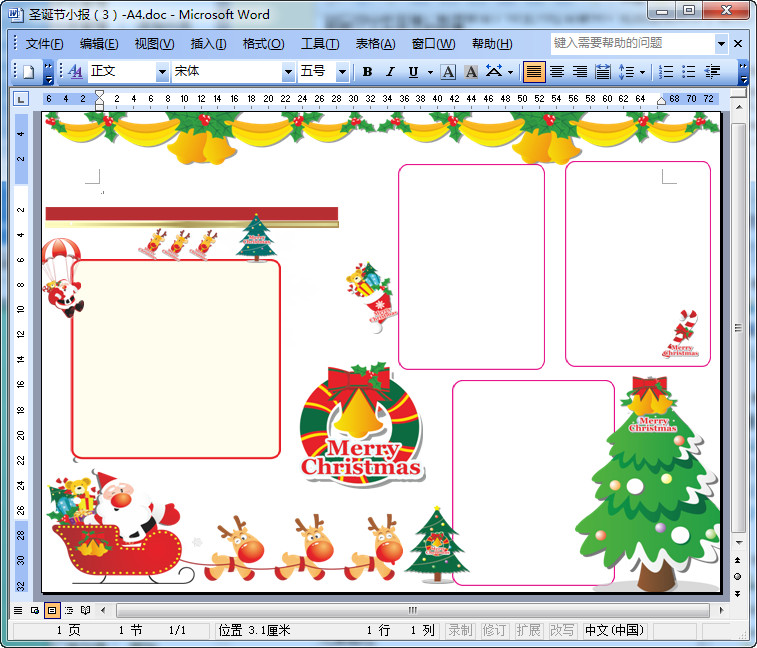Open the Styles and Formatting pane icon
Image resolution: width=757 pixels, height=648 pixels.
click(x=75, y=72)
